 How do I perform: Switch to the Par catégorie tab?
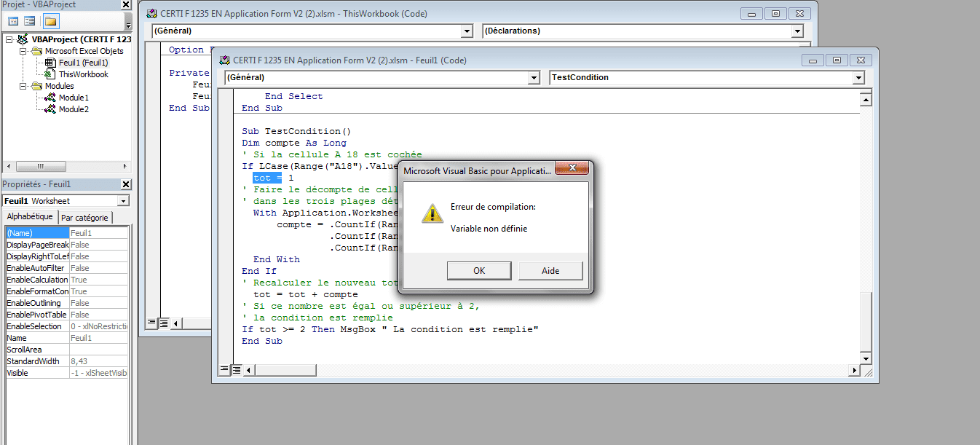[84, 218]
